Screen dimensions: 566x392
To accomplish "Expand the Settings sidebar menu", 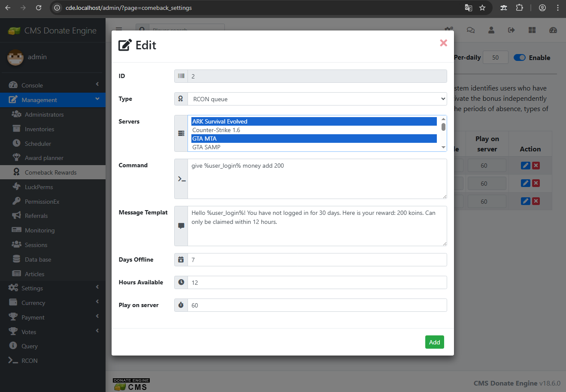I will [x=32, y=288].
